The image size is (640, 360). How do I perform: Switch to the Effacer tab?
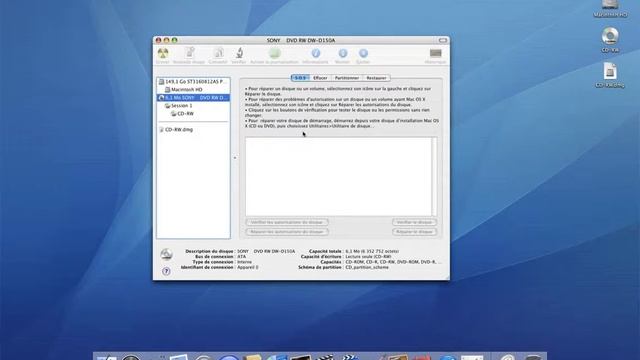point(320,78)
